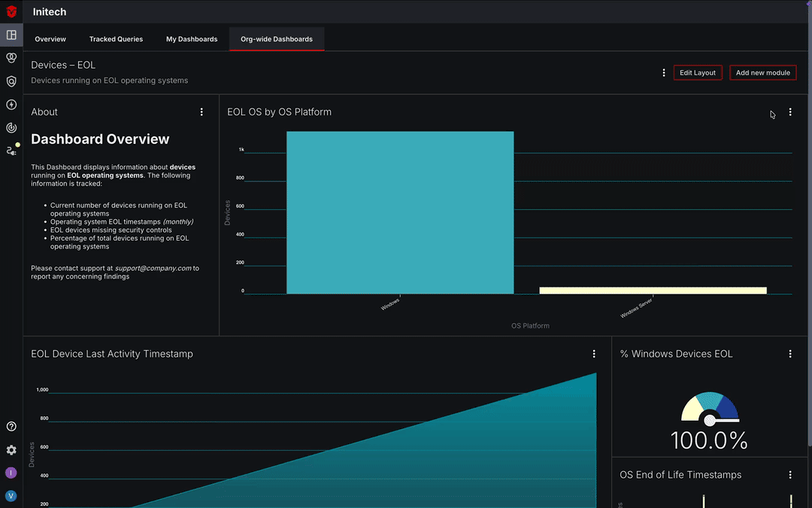The width and height of the screenshot is (812, 508).
Task: Go to the My Dashboards tab
Action: pos(192,39)
